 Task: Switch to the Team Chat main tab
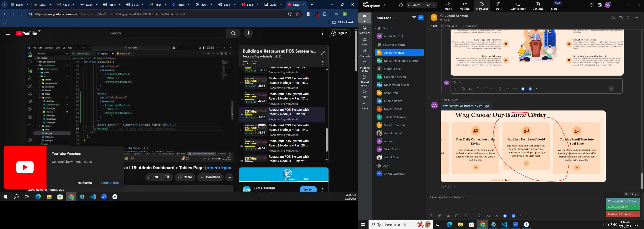click(482, 6)
